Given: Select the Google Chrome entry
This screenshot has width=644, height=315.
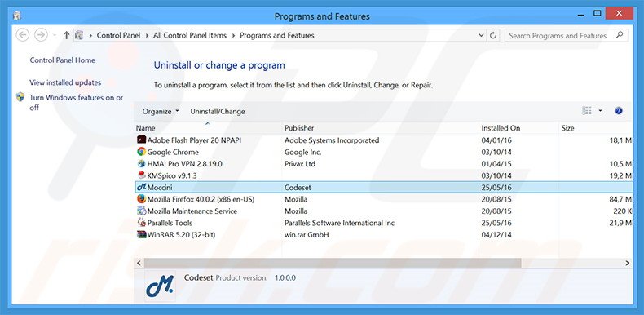Looking at the screenshot, I should (384, 152).
